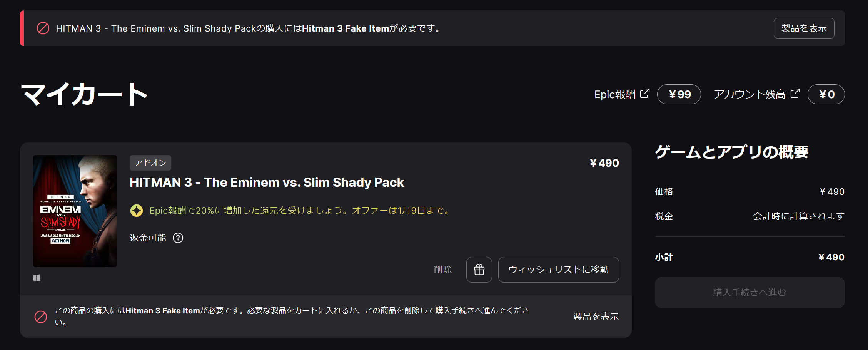Open the refundable help question mark icon
The height and width of the screenshot is (350, 868).
(178, 238)
